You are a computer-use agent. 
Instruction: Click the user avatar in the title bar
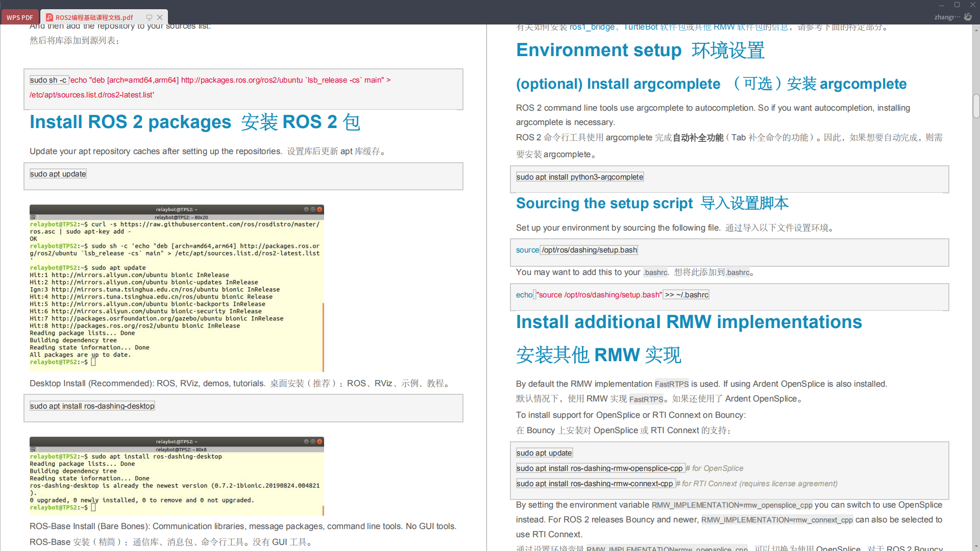(968, 17)
